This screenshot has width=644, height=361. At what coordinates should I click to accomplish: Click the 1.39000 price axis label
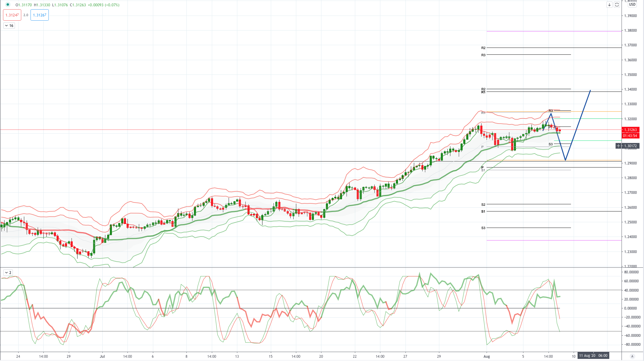[630, 16]
